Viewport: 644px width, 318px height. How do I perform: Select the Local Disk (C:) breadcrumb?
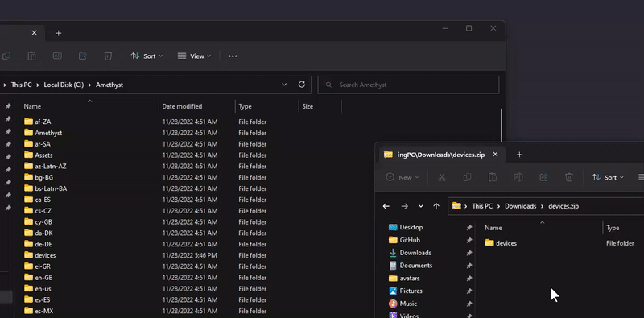pos(64,85)
